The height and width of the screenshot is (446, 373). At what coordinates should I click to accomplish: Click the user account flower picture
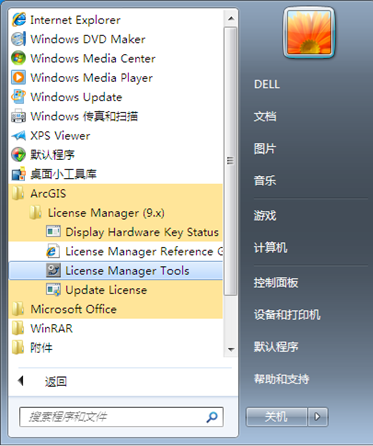click(x=309, y=32)
